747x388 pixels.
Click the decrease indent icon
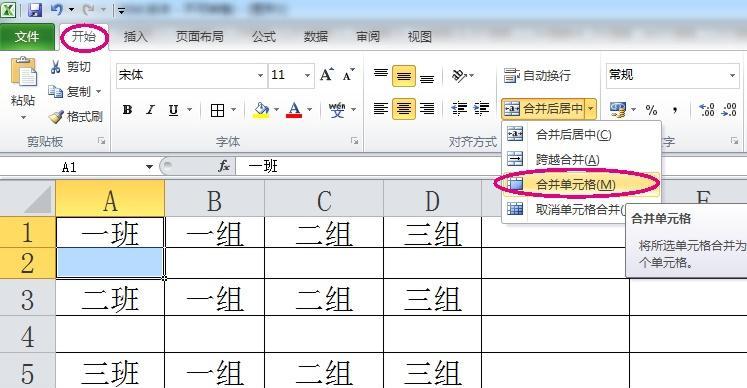459,109
